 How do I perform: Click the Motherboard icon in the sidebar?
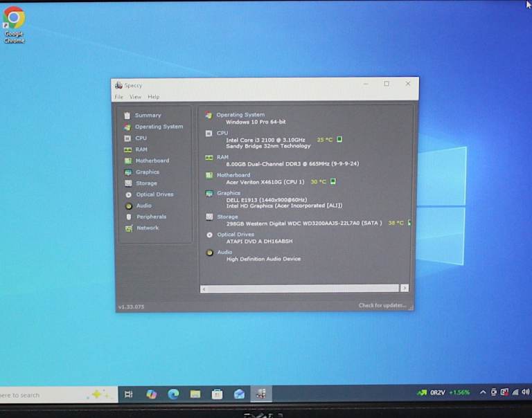[128, 161]
